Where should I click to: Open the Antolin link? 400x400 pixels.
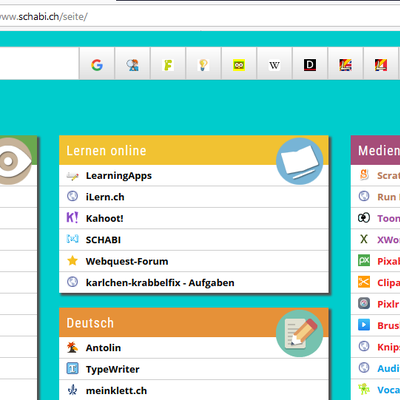click(103, 348)
